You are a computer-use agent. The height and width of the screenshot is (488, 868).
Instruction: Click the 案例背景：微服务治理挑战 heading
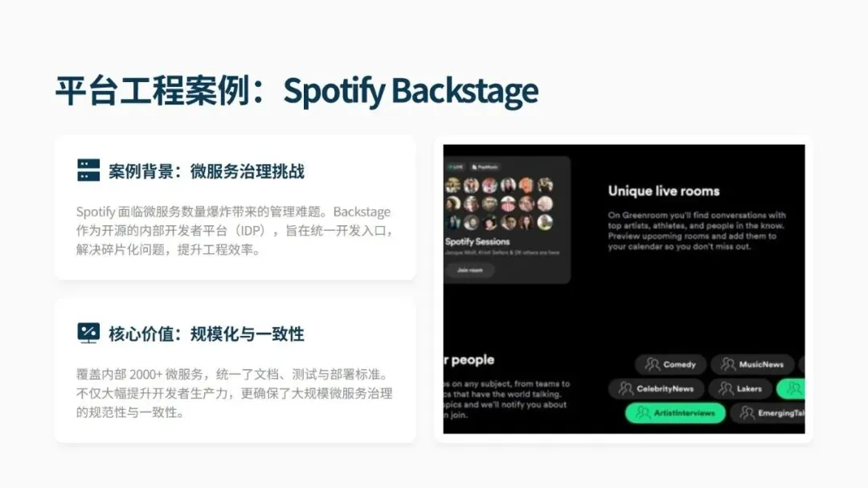pyautogui.click(x=207, y=171)
